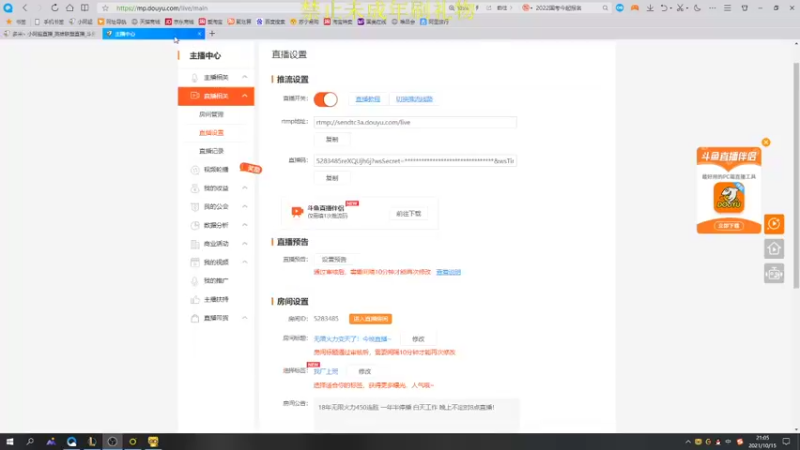Click the gray home icon on right edge
The width and height of the screenshot is (800, 450).
coord(774,249)
